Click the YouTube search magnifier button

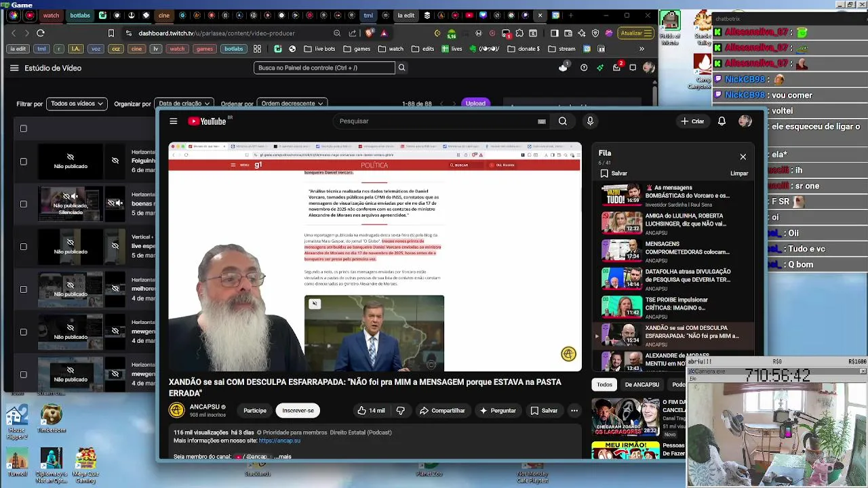[563, 121]
